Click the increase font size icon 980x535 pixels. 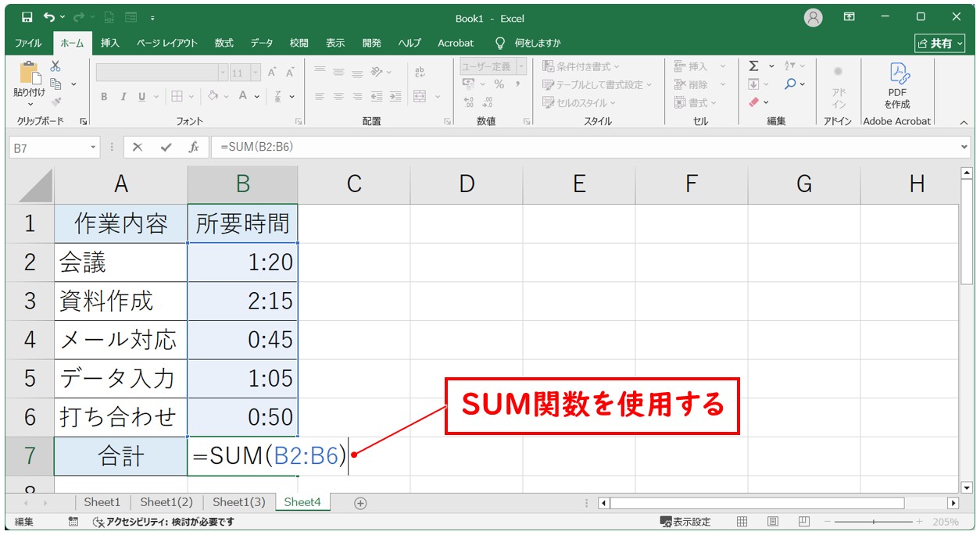pyautogui.click(x=272, y=73)
